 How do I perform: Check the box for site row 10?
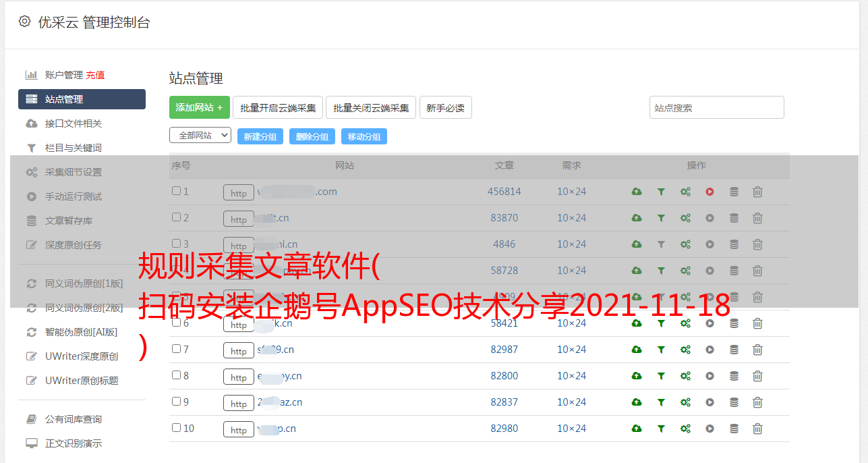[x=176, y=428]
